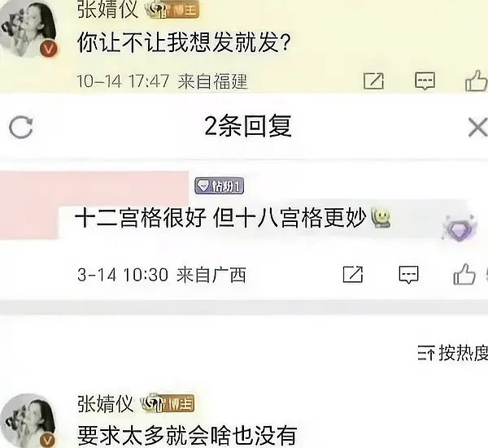Tap the 钻粉1 diamond fan badge
Screen dimensions: 488x448
click(219, 186)
